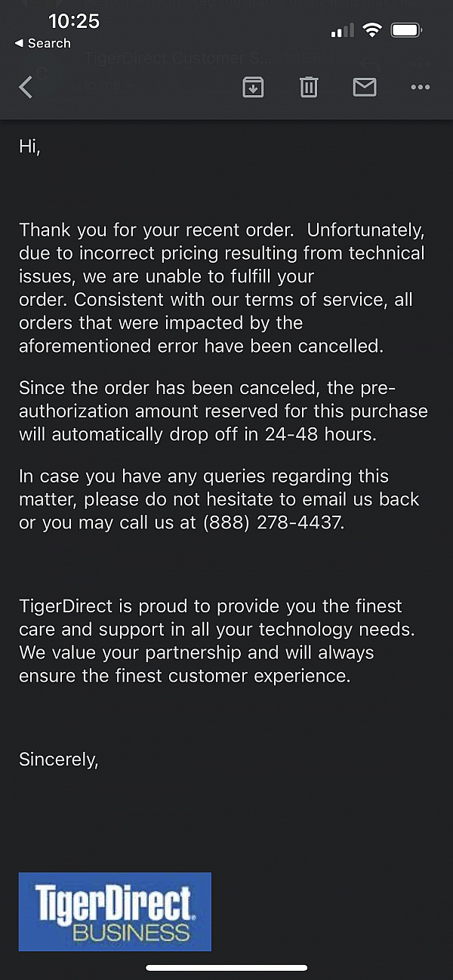
Task: Open the three-dot more options menu
Action: tap(420, 88)
